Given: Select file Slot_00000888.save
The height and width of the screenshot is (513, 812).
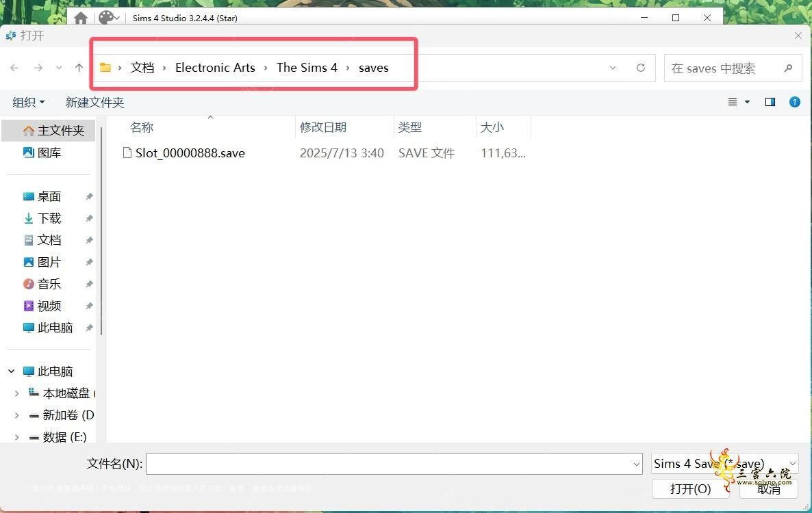Looking at the screenshot, I should (190, 153).
